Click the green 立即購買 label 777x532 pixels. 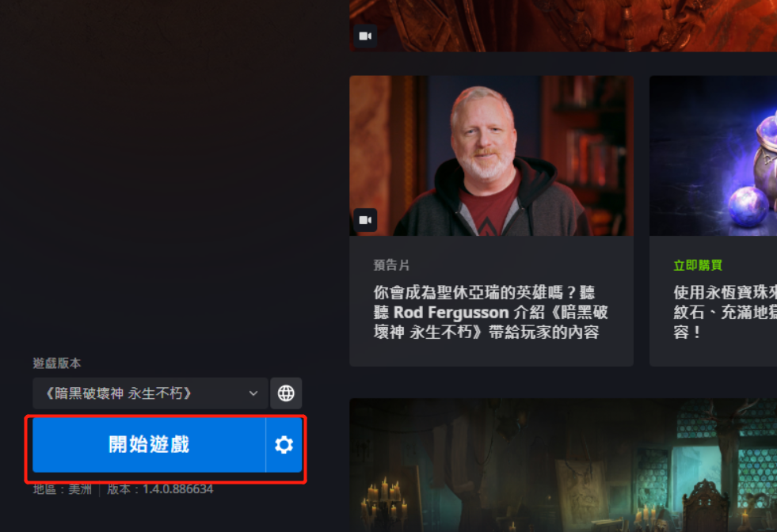698,265
